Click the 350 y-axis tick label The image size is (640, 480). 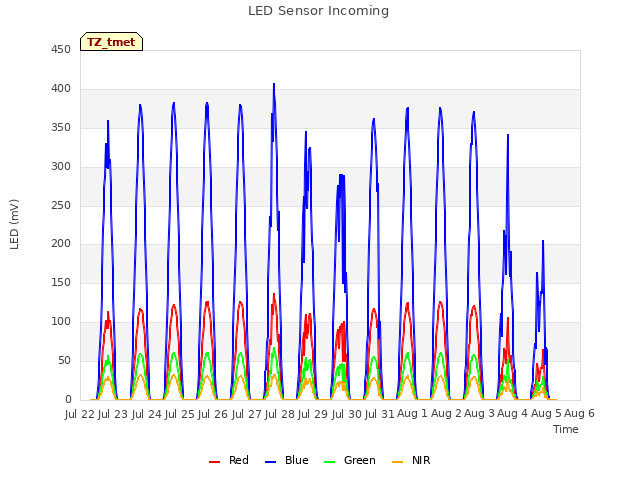(x=61, y=128)
